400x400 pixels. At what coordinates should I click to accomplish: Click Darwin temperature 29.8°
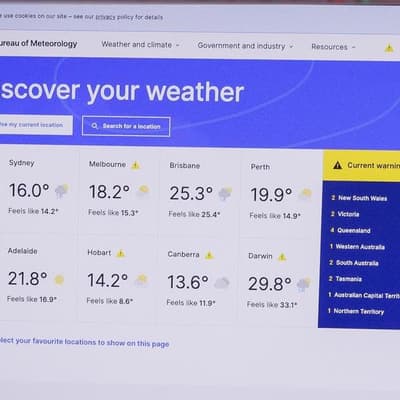pos(270,284)
